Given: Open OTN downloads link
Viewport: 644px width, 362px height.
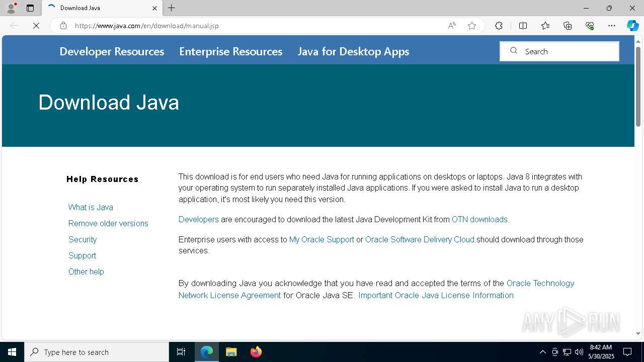Looking at the screenshot, I should (x=479, y=219).
